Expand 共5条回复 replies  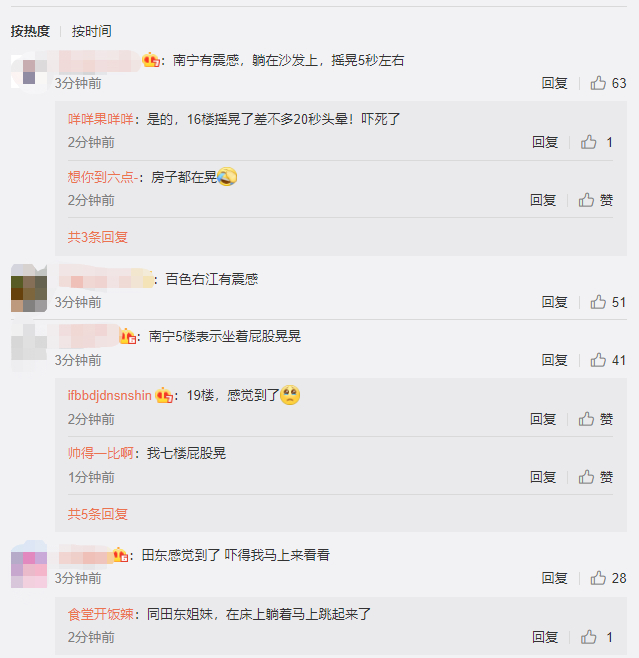point(98,514)
